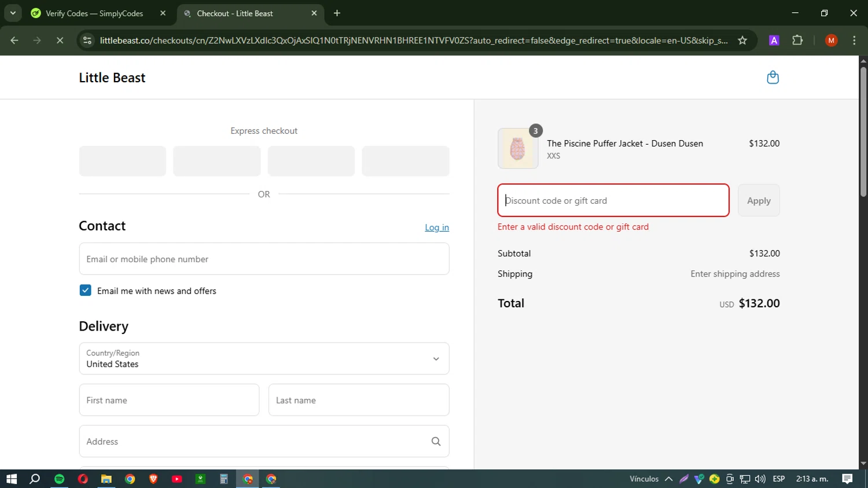Image resolution: width=868 pixels, height=488 pixels.
Task: Open Chrome three-dot menu
Action: tap(854, 41)
